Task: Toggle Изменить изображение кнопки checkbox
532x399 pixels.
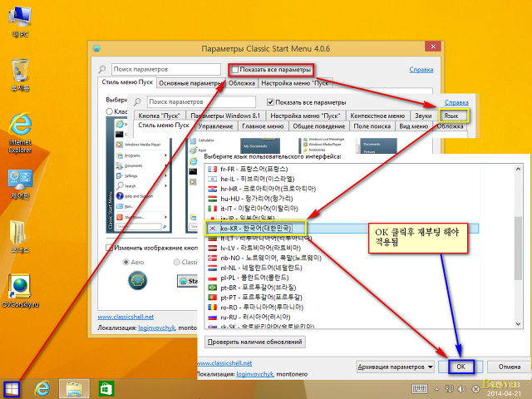Action: click(x=109, y=248)
